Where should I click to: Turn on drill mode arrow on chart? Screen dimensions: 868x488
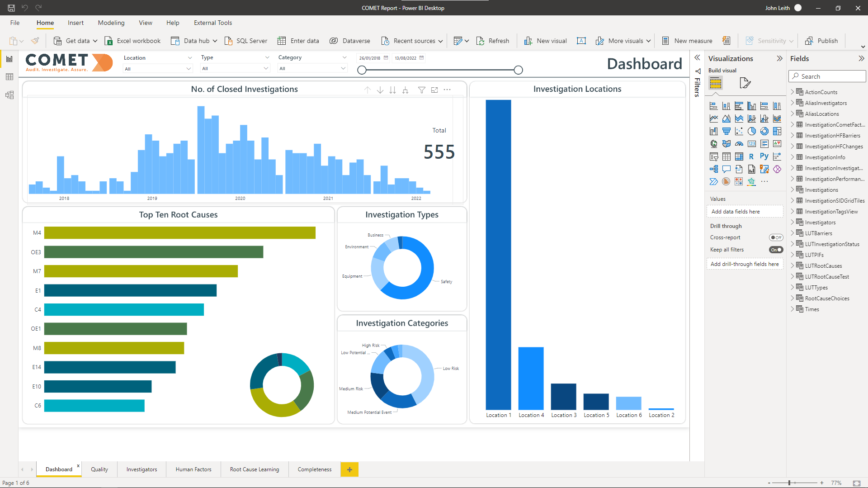pos(380,90)
